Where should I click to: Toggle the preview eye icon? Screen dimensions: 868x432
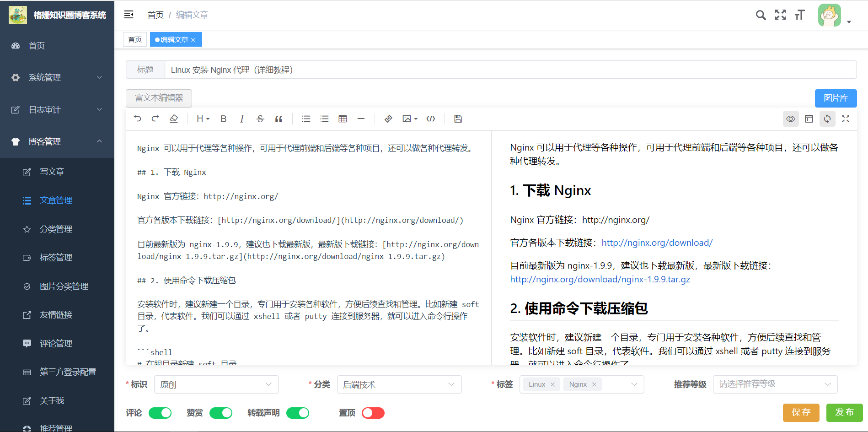click(791, 119)
